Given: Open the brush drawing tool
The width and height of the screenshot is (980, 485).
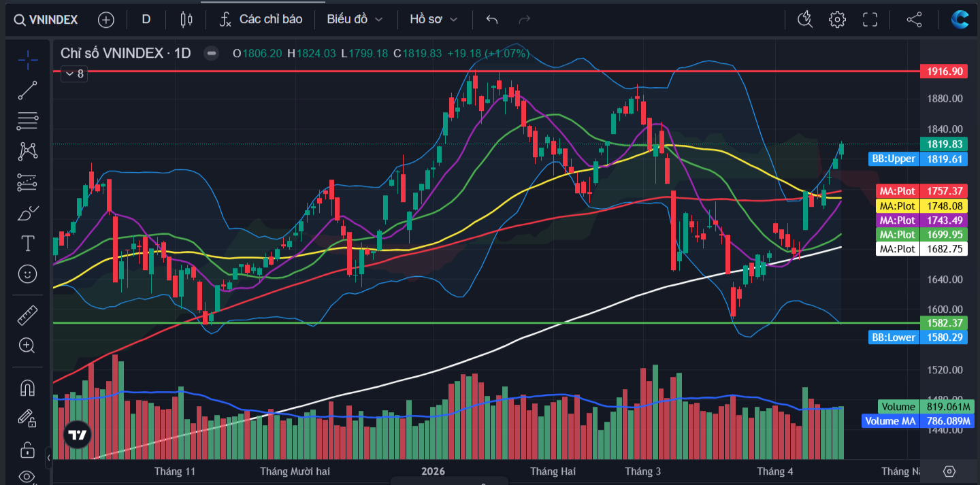Looking at the screenshot, I should pyautogui.click(x=27, y=214).
